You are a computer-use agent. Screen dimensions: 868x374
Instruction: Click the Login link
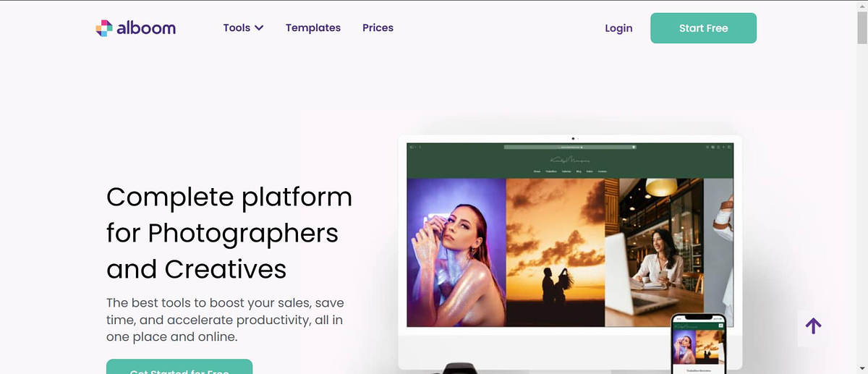click(618, 28)
